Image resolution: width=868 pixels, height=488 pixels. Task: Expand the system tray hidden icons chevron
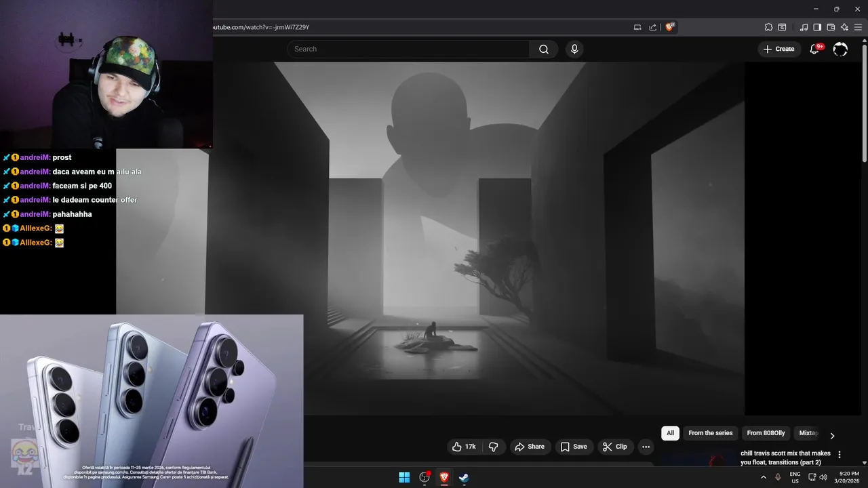point(764,477)
